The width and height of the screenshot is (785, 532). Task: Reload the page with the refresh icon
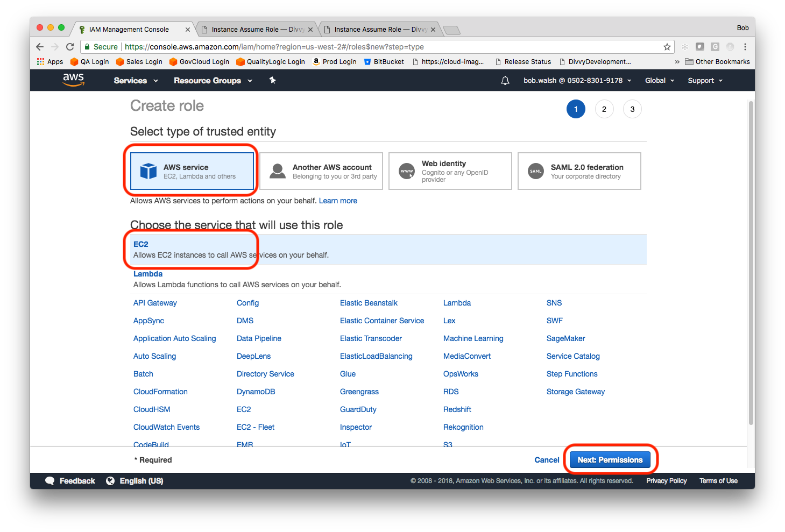(x=70, y=47)
